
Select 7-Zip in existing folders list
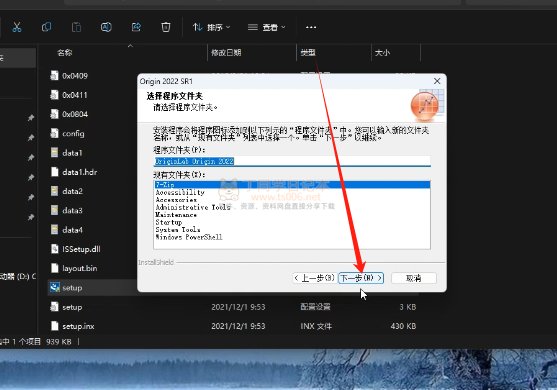coord(292,185)
